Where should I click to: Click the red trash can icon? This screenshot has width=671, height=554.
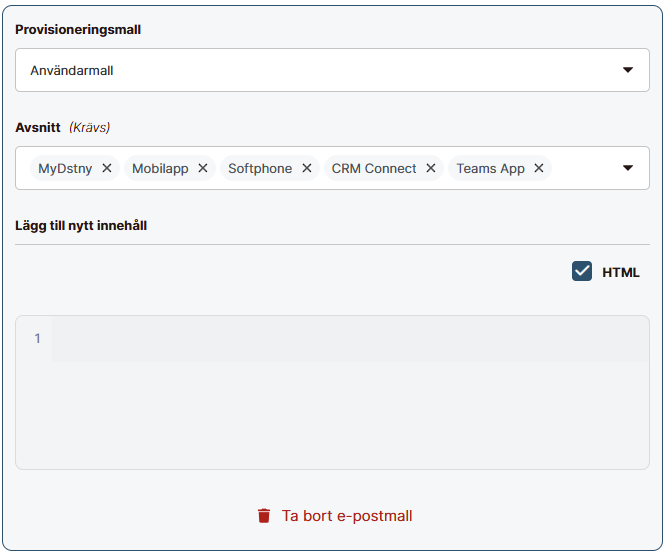pos(264,516)
